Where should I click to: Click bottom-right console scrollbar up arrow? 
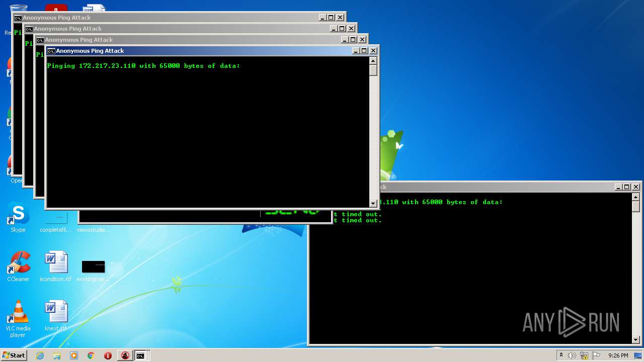pyautogui.click(x=636, y=197)
